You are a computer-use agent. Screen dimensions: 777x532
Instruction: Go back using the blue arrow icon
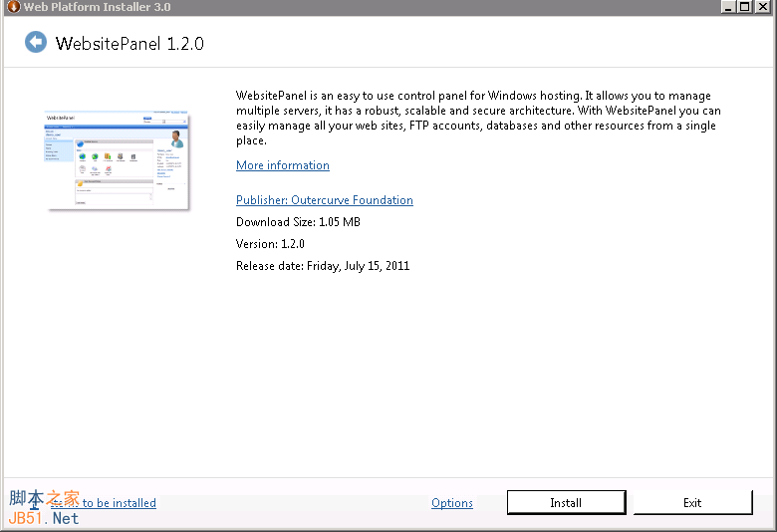click(x=36, y=42)
